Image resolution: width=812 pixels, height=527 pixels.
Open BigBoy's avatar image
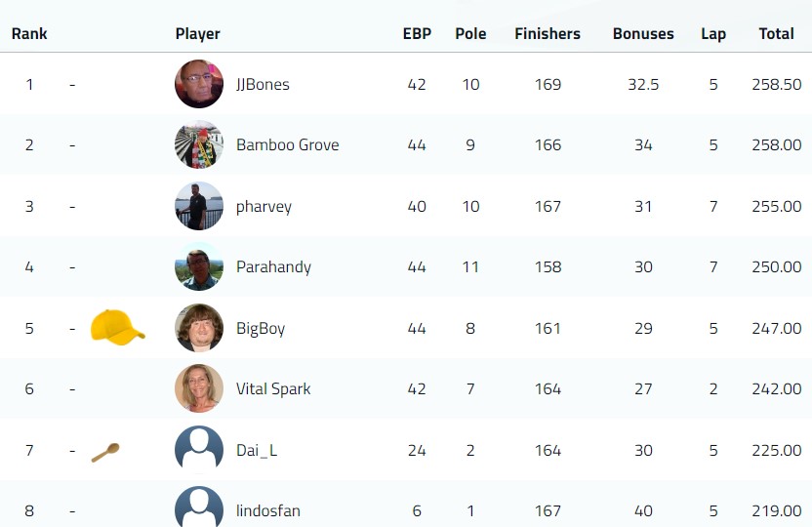(x=199, y=328)
